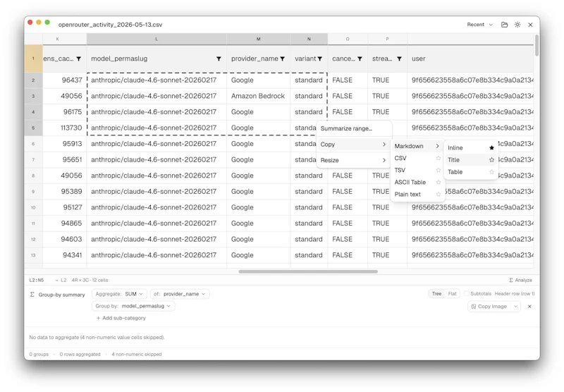This screenshot has width=564, height=392.
Task: Select column M header
Action: coord(258,39)
